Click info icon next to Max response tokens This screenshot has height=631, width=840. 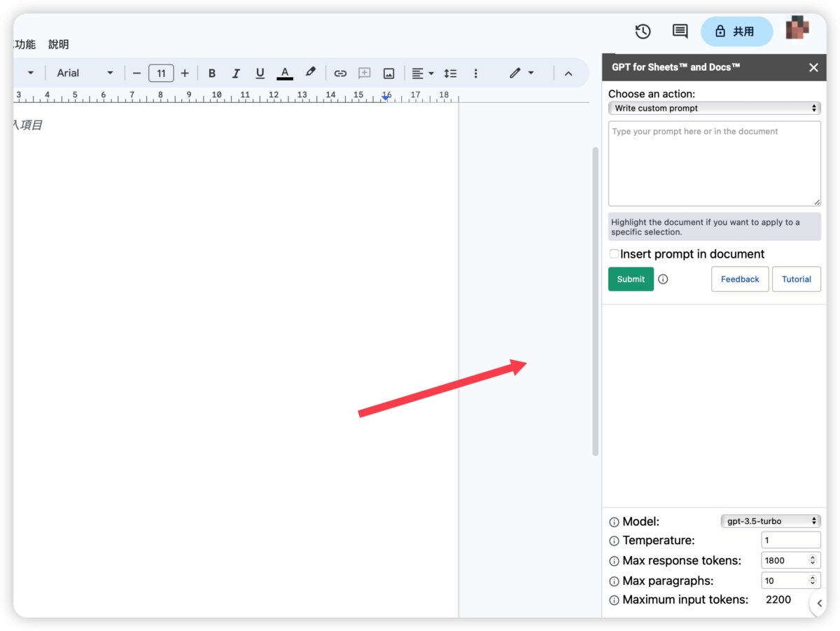coord(614,561)
